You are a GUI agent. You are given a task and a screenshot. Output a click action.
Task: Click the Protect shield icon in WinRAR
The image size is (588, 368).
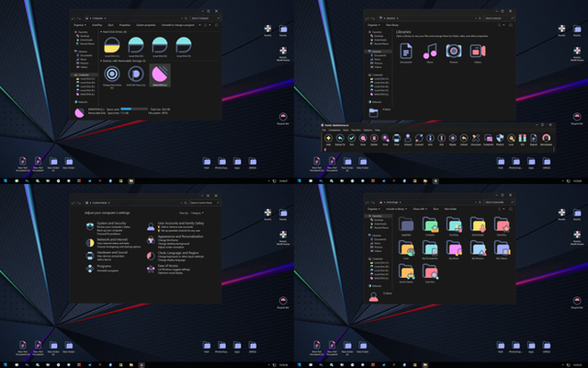coord(500,138)
